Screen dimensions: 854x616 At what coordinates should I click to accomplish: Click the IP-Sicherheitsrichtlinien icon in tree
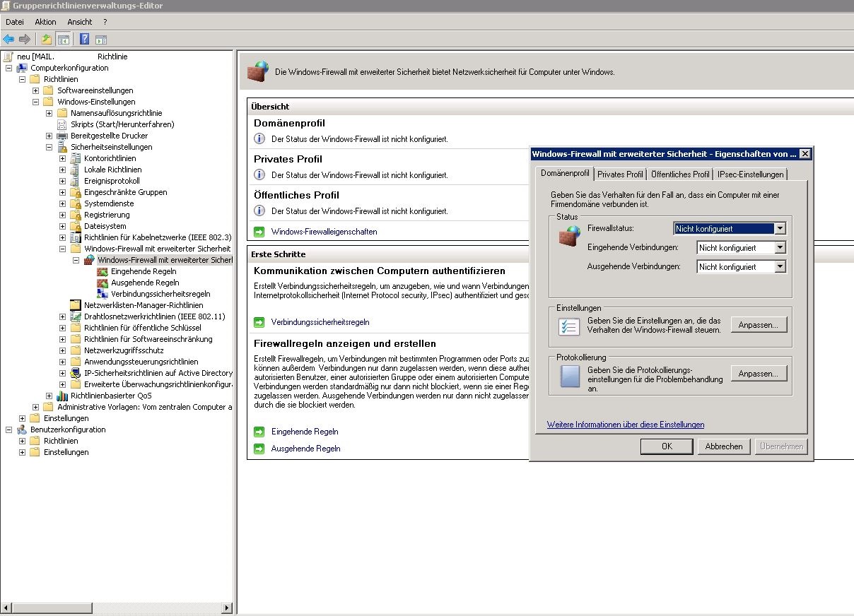click(x=76, y=373)
